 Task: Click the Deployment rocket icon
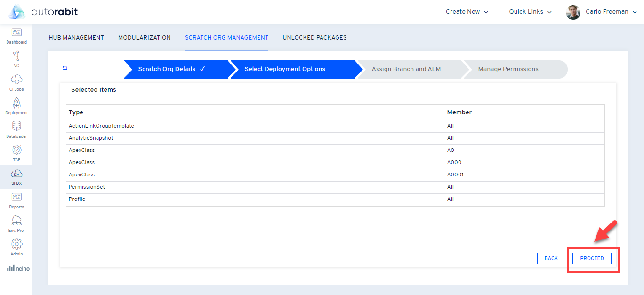coord(16,106)
